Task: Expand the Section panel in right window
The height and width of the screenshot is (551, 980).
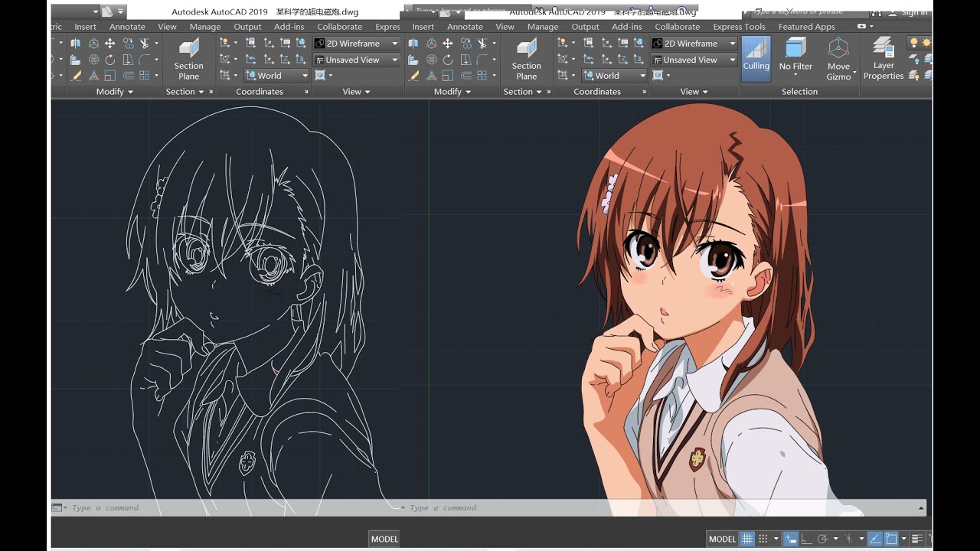Action: pyautogui.click(x=523, y=92)
